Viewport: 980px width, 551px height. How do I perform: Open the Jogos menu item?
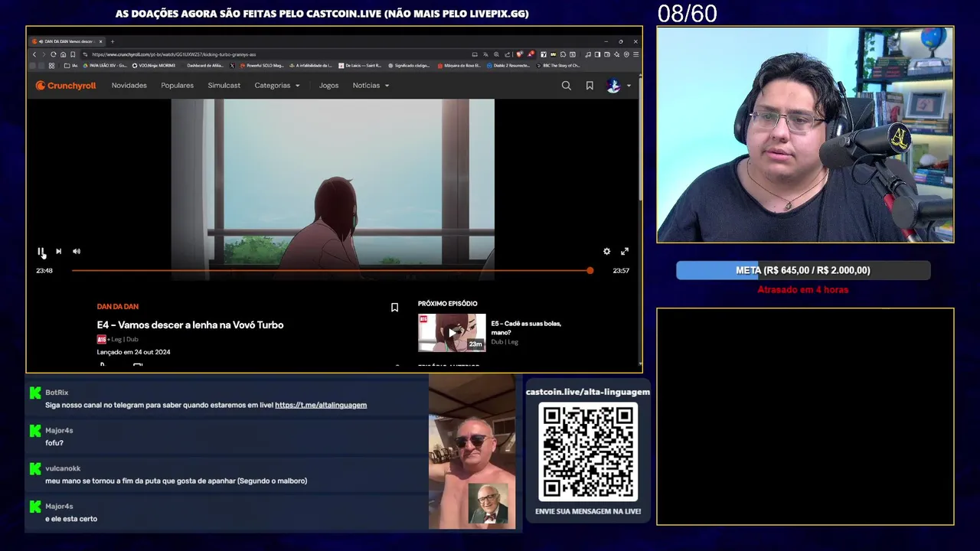coord(328,86)
